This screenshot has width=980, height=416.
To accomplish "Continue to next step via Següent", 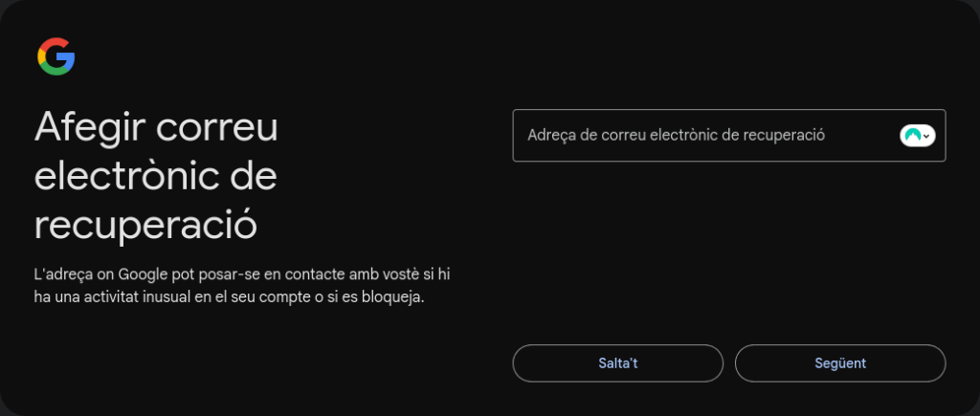I will (x=839, y=363).
